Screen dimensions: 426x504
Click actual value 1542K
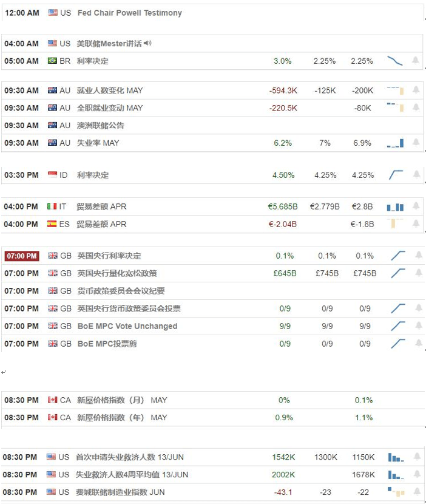283,457
